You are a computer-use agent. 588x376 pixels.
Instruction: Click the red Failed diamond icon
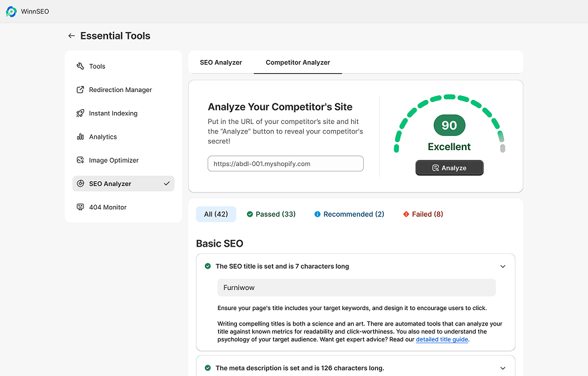[406, 214]
